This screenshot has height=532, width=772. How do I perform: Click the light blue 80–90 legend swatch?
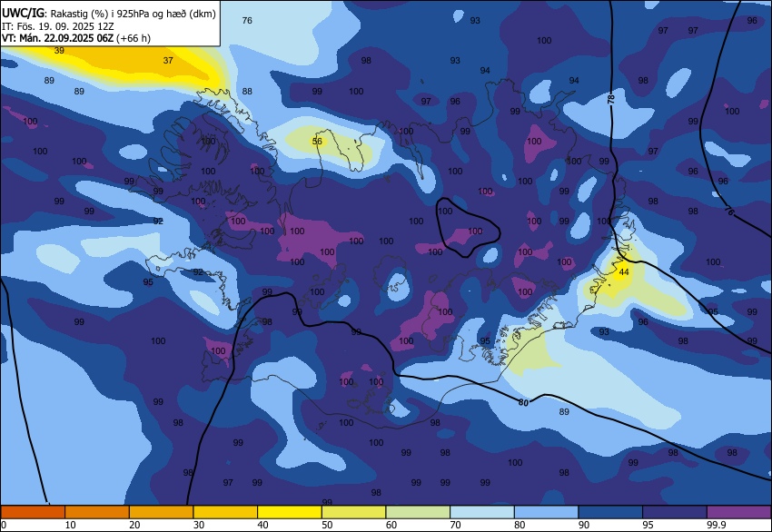[x=546, y=512]
